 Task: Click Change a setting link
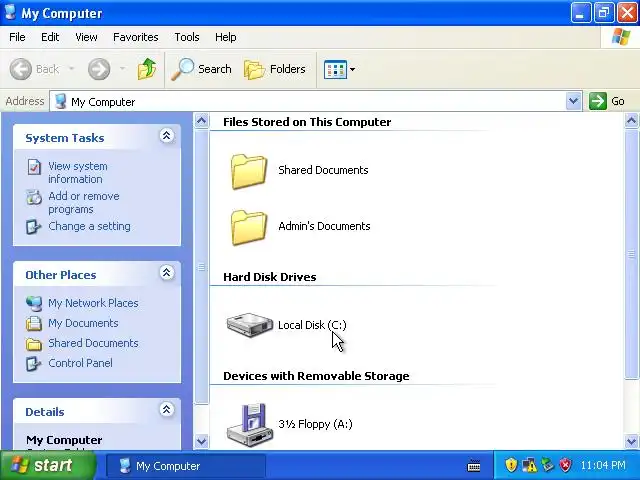click(89, 226)
